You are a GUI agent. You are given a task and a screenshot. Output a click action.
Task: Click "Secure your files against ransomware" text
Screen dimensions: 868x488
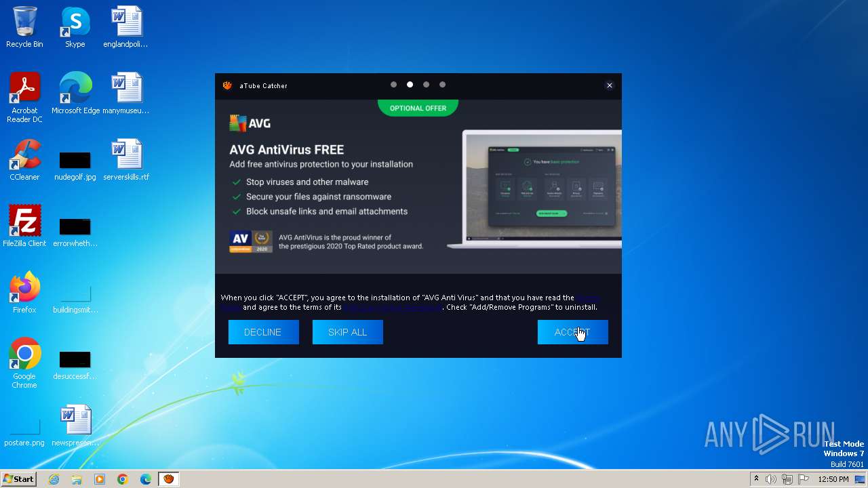tap(319, 197)
